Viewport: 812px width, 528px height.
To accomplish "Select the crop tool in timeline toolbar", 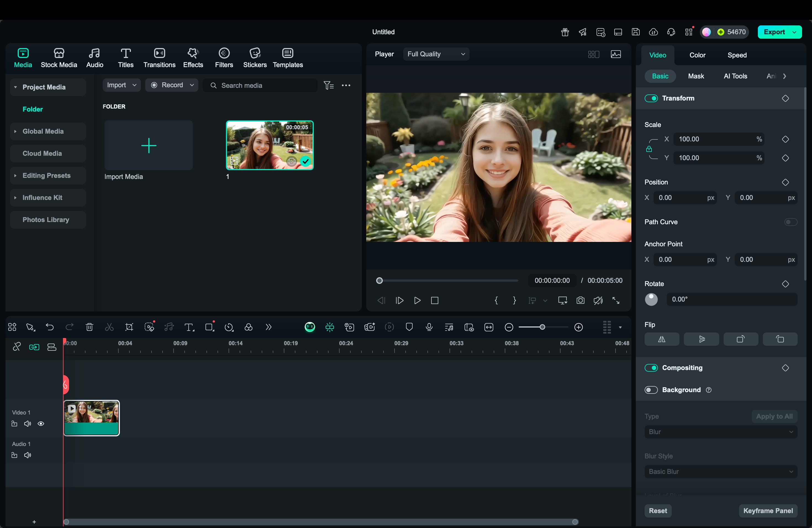I will [129, 327].
